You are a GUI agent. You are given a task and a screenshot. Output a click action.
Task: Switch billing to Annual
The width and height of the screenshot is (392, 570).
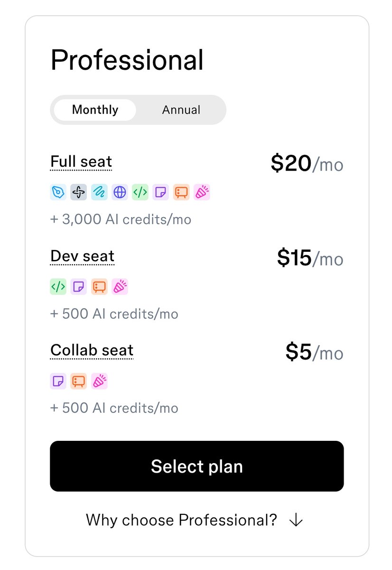click(181, 110)
